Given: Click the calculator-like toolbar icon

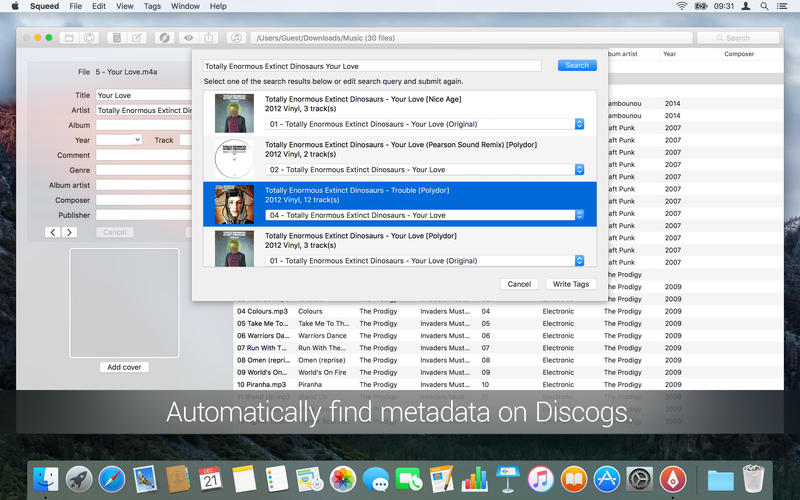Looking at the screenshot, I should coord(117,38).
